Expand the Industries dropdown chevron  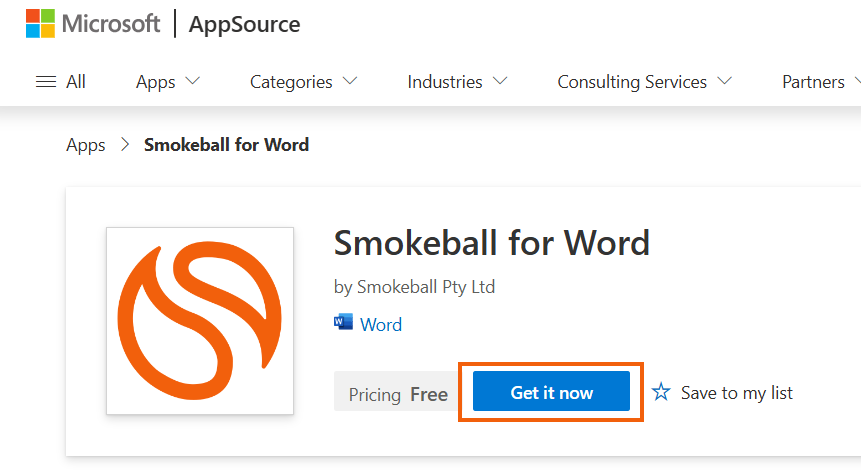coord(500,81)
